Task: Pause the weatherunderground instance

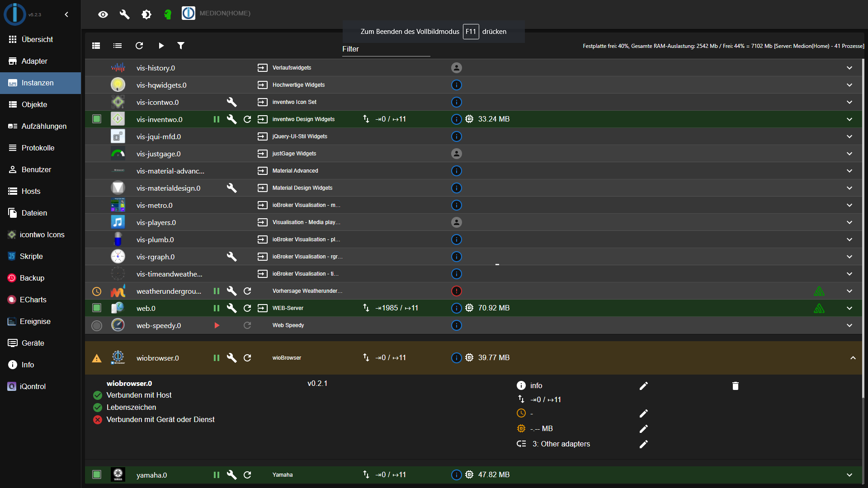Action: coord(217,291)
